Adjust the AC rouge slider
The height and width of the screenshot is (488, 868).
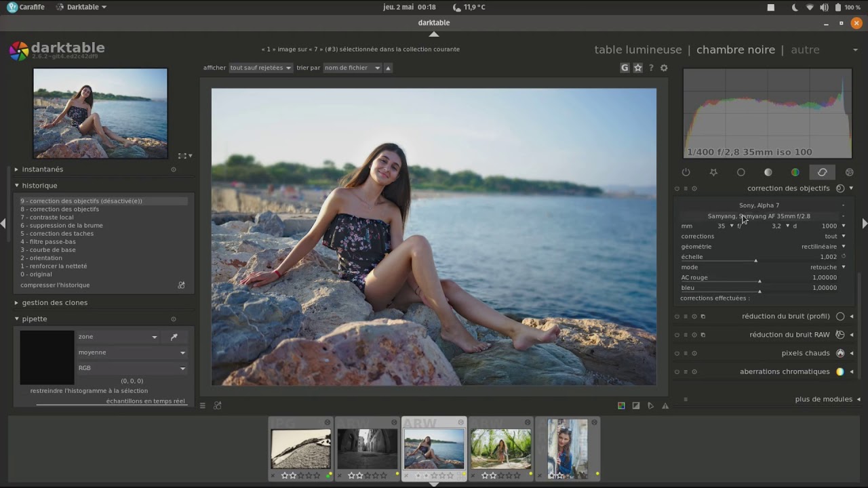(x=759, y=277)
